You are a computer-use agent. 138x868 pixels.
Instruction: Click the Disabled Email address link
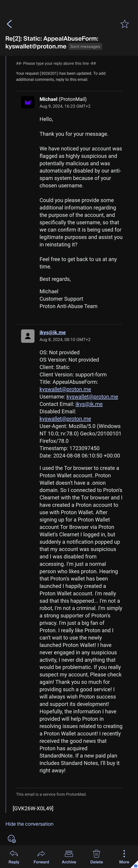(x=65, y=419)
